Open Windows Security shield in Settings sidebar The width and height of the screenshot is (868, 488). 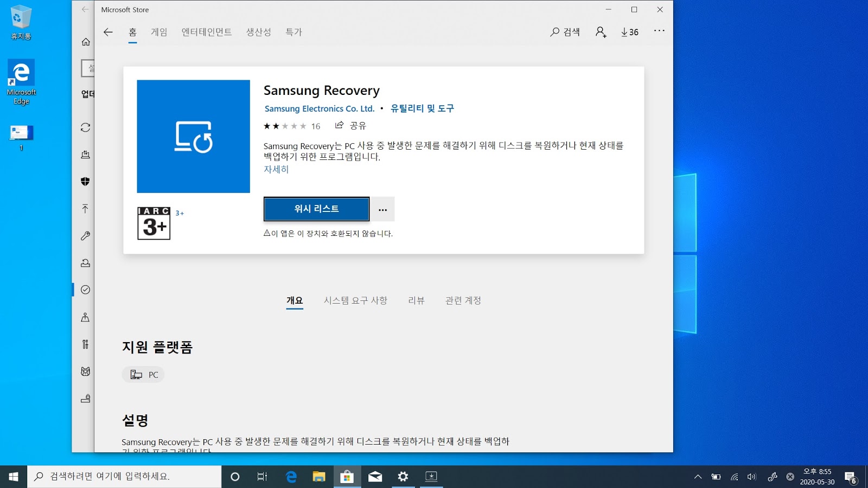pos(85,182)
